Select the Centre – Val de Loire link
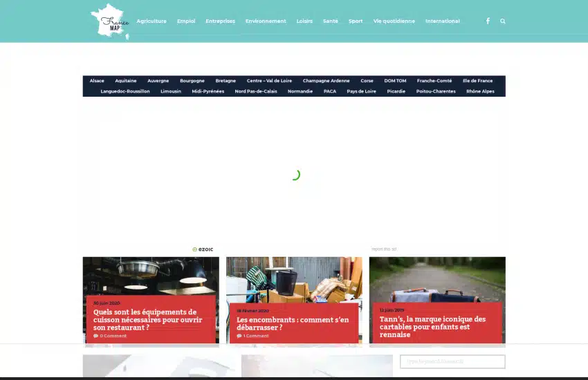This screenshot has width=588, height=380. click(269, 81)
